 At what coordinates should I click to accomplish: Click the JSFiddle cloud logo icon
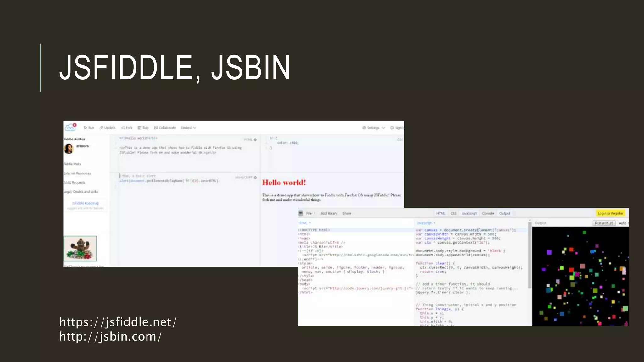[x=70, y=127]
